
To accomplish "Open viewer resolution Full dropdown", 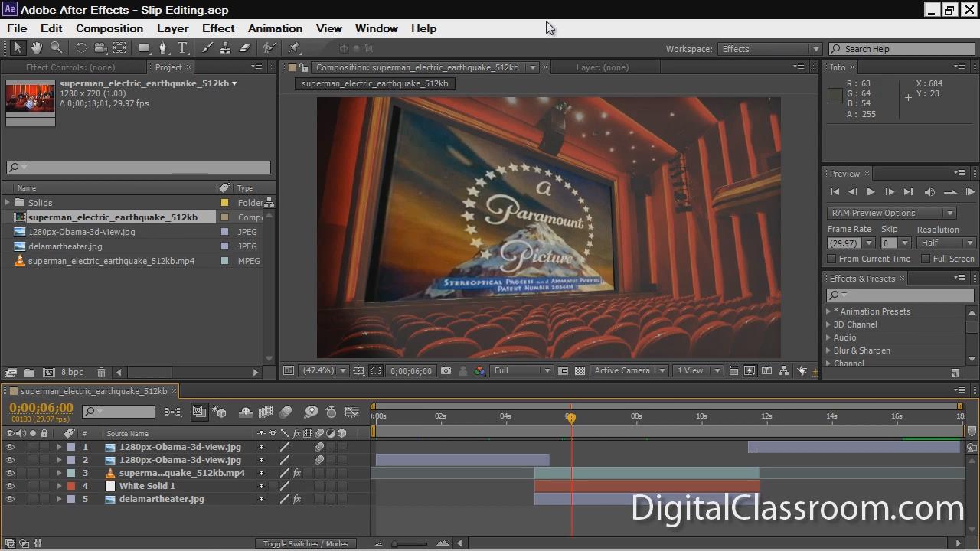I will click(522, 371).
